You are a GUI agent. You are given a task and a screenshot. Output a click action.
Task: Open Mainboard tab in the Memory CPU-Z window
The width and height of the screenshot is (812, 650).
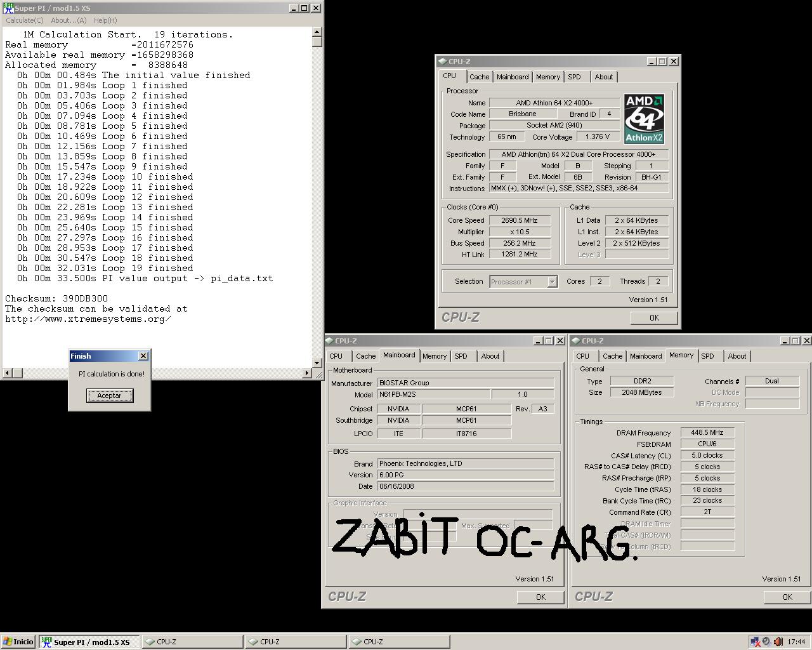click(x=646, y=356)
